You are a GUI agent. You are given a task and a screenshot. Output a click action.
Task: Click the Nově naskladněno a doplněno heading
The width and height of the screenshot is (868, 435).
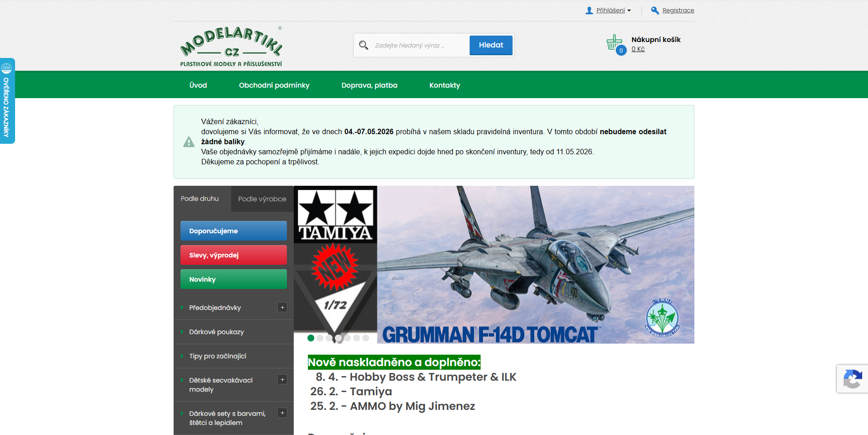tap(394, 362)
